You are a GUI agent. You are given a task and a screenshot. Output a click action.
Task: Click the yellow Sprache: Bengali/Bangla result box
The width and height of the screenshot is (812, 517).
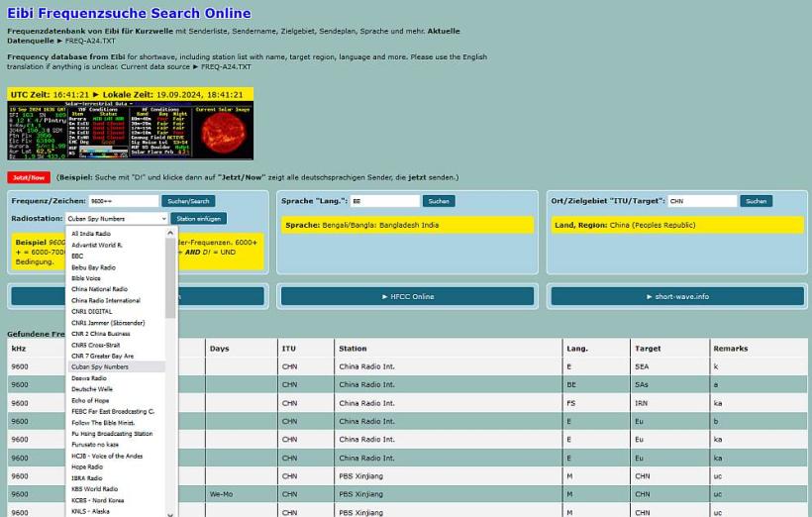click(x=408, y=226)
